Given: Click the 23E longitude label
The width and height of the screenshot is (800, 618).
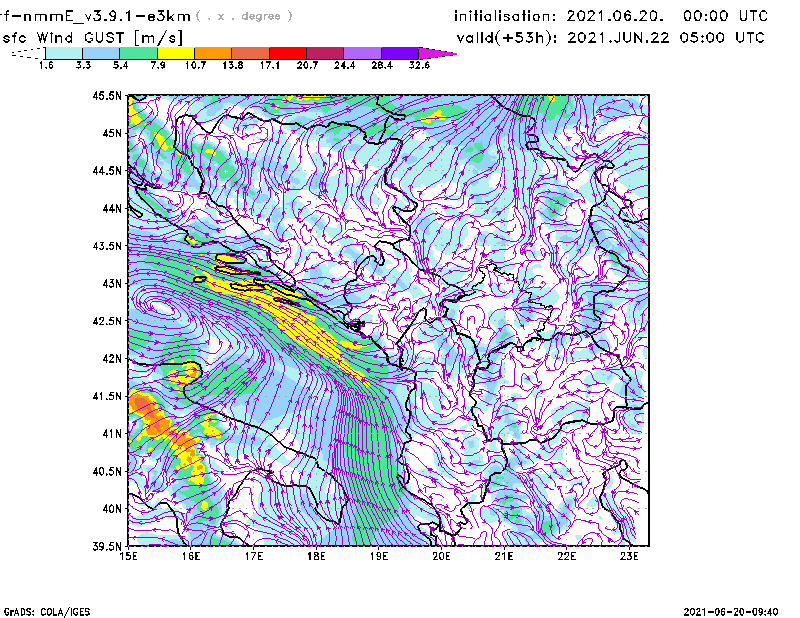Looking at the screenshot, I should pos(629,556).
